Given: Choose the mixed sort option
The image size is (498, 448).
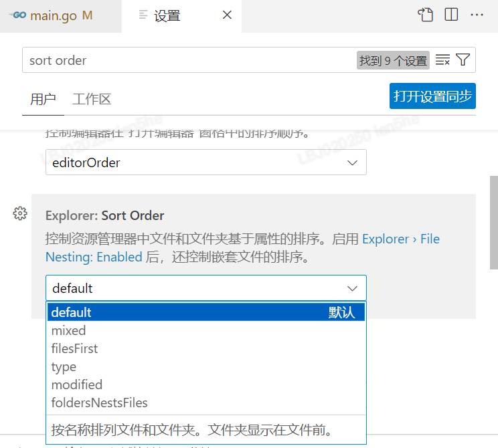Looking at the screenshot, I should (68, 330).
